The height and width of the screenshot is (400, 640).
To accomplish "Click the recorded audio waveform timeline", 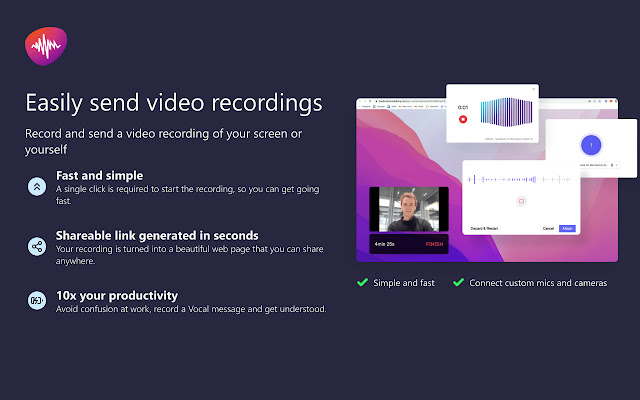I will [521, 179].
